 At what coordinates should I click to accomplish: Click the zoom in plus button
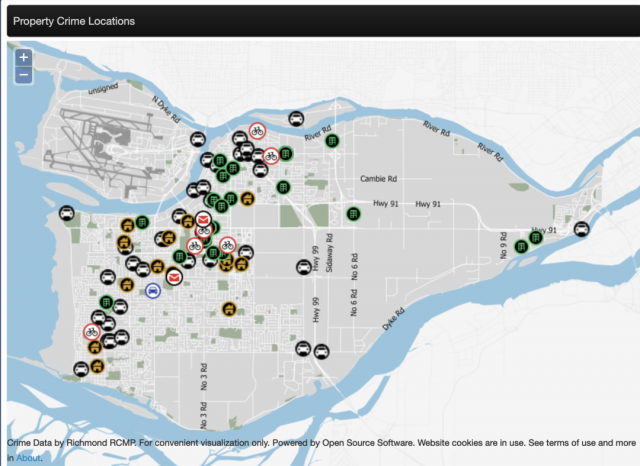pyautogui.click(x=24, y=57)
